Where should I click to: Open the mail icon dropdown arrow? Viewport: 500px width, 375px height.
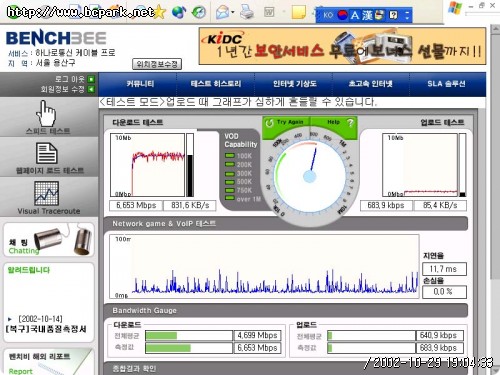[233, 13]
